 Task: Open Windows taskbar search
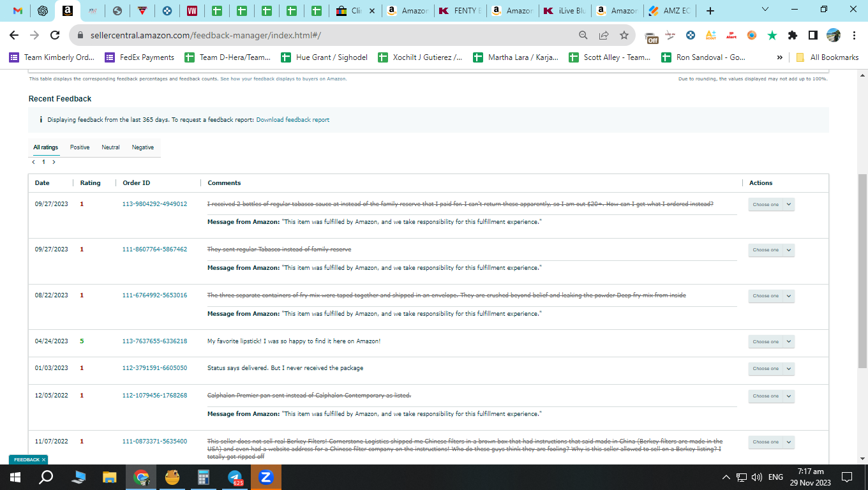(x=47, y=477)
